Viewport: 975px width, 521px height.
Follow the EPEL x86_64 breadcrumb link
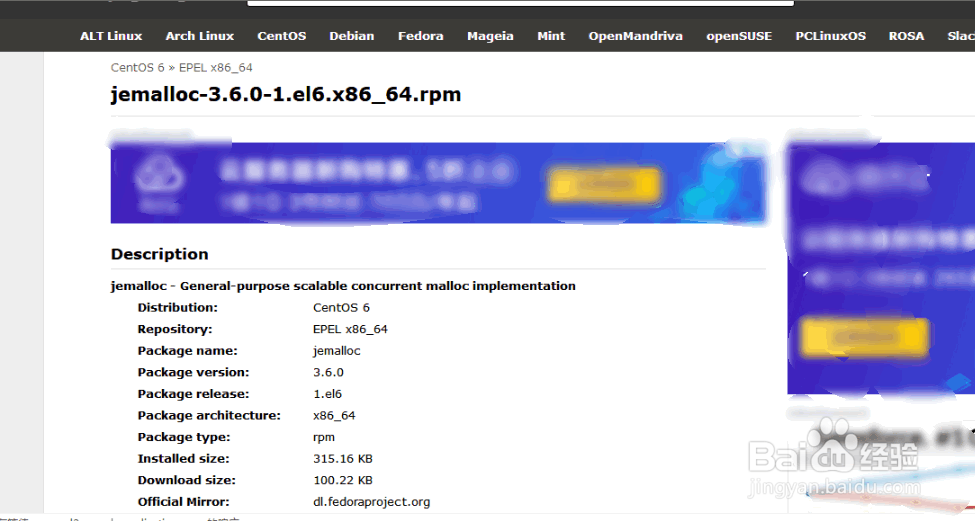coord(216,68)
